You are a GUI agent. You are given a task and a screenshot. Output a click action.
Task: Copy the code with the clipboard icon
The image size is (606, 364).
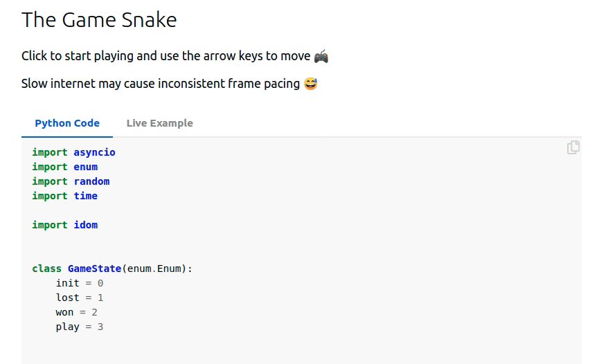[x=573, y=147]
